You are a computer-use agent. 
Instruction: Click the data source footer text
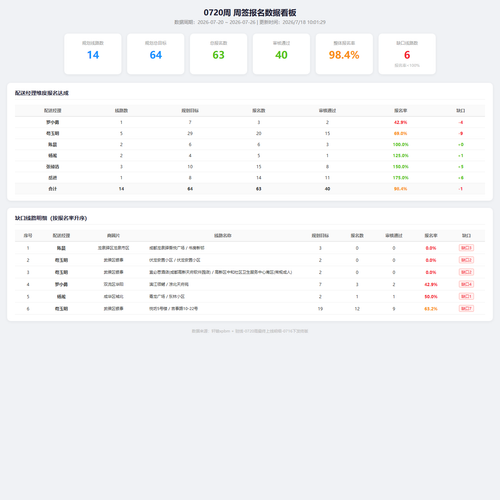[x=250, y=331]
